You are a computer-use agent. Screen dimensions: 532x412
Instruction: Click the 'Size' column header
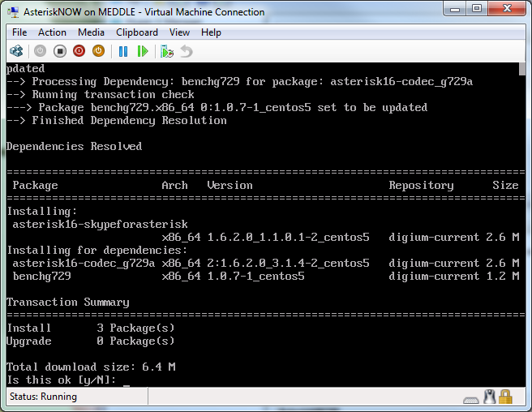pos(505,185)
